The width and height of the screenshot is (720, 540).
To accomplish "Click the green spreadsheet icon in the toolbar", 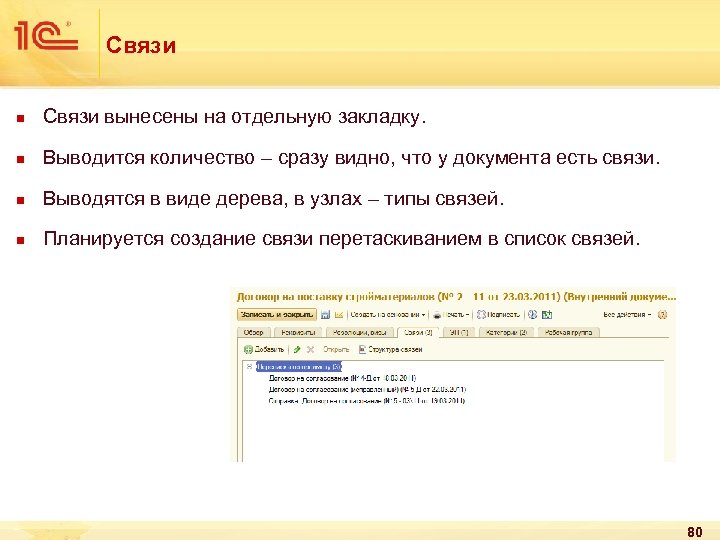I will (547, 315).
